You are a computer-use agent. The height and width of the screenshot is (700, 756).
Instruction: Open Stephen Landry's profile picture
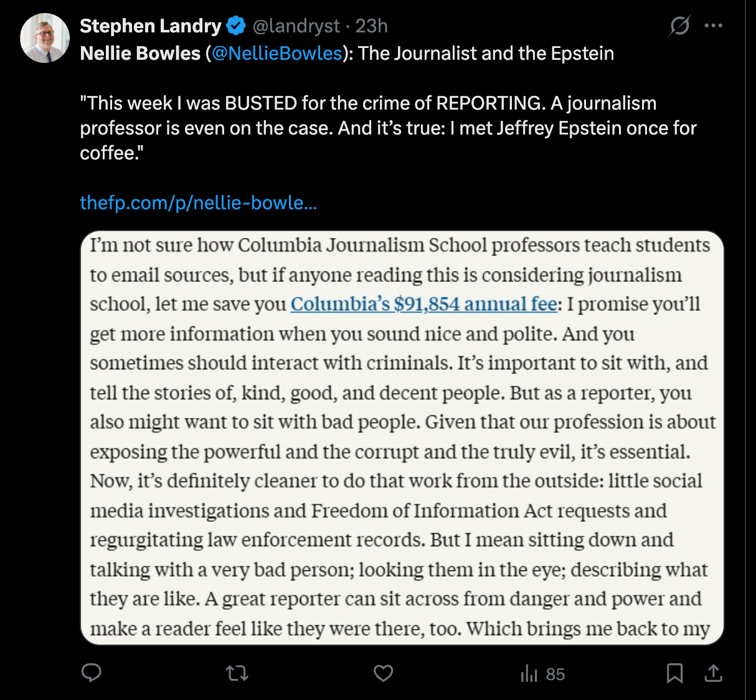45,38
